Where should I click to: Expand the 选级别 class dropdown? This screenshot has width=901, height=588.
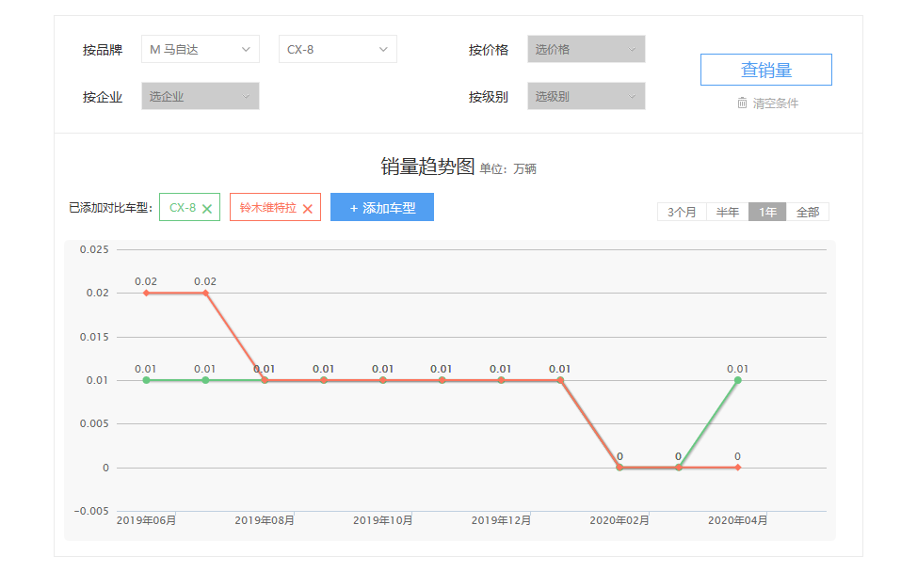(586, 96)
